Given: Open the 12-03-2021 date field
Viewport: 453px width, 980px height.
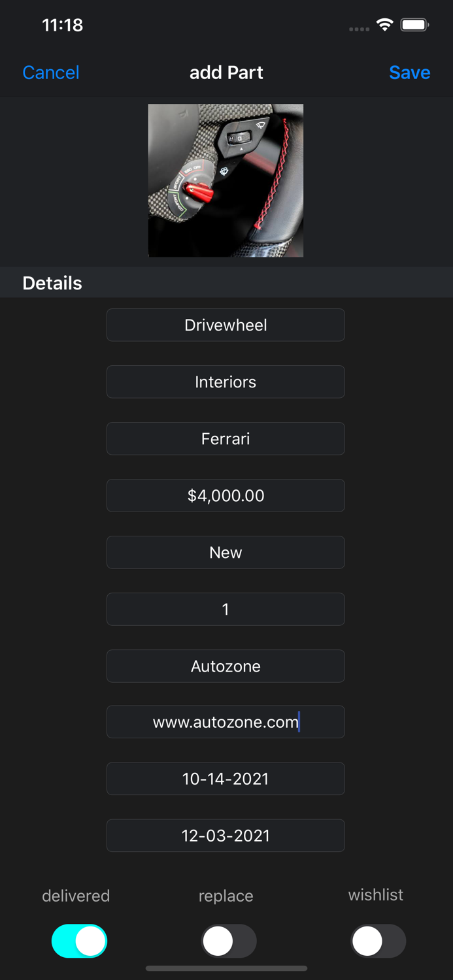Looking at the screenshot, I should click(226, 836).
